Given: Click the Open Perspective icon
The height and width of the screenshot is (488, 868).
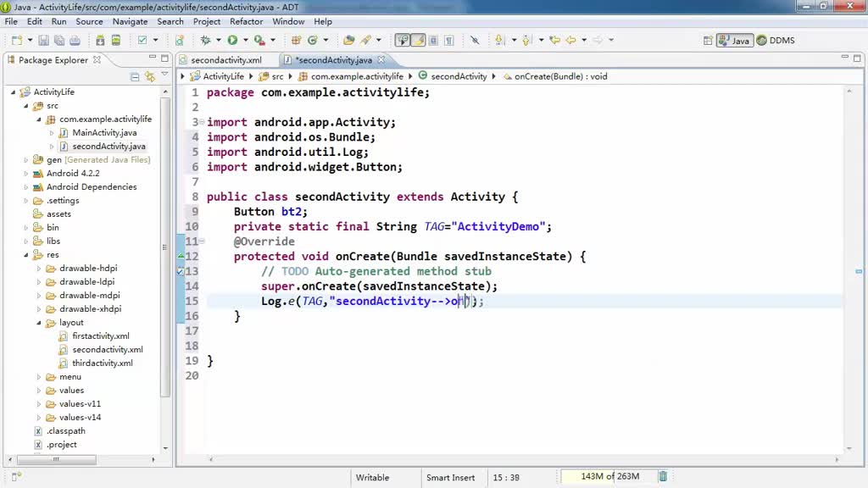Looking at the screenshot, I should 708,41.
